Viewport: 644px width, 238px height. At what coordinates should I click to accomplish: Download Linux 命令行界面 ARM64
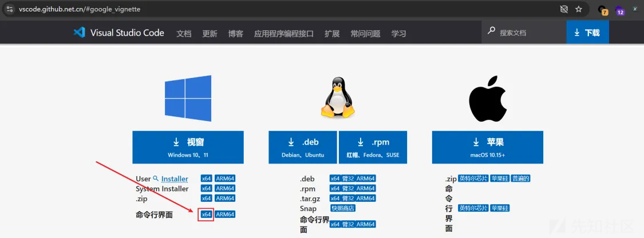(x=366, y=224)
